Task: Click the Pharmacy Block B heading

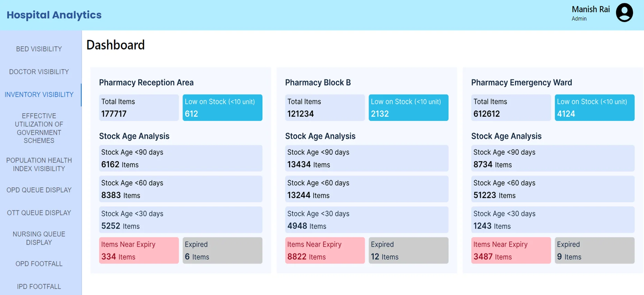Action: [x=318, y=83]
